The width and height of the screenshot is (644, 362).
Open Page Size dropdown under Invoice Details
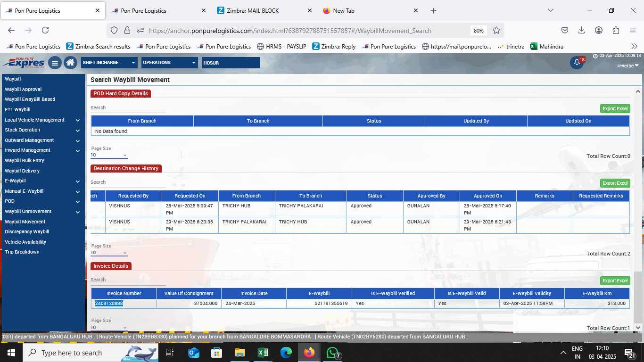[109, 327]
